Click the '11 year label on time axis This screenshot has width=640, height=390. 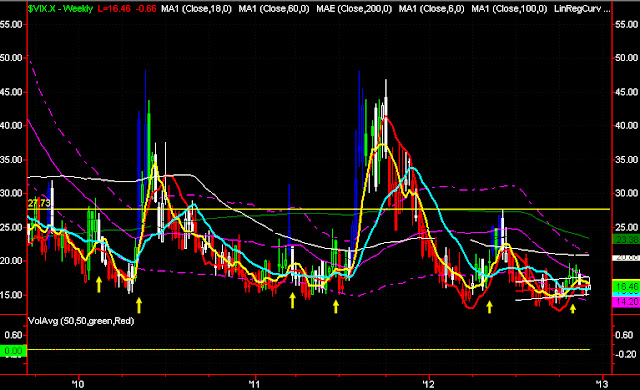click(254, 384)
